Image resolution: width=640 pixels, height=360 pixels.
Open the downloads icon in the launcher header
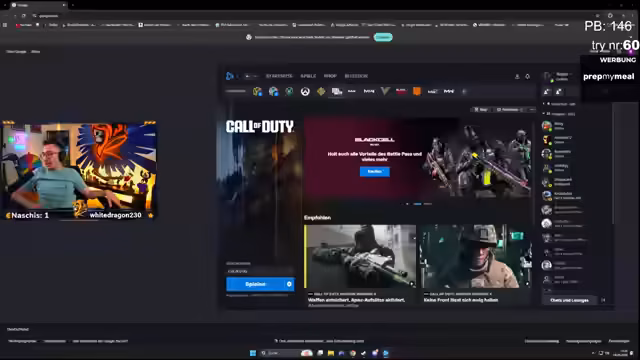tap(517, 76)
